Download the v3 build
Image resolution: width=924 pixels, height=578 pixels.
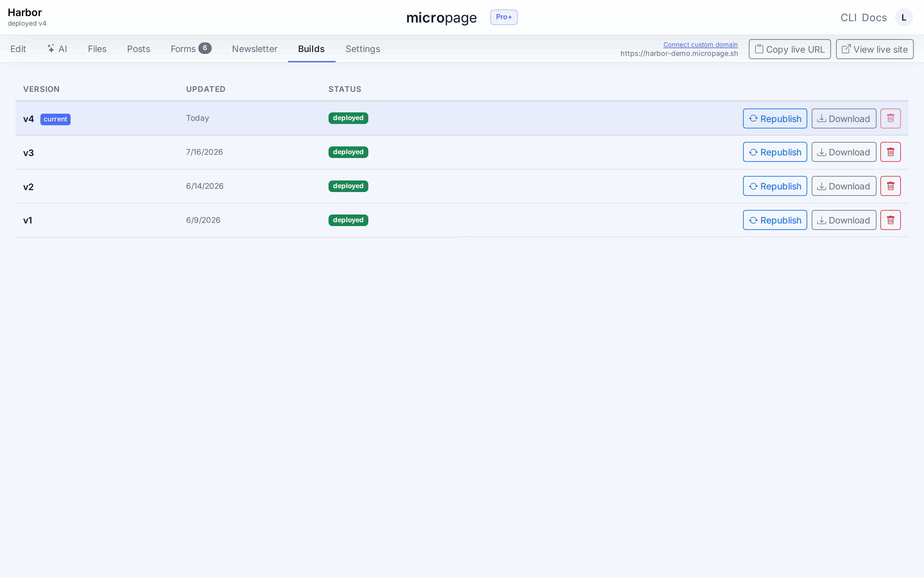[844, 152]
